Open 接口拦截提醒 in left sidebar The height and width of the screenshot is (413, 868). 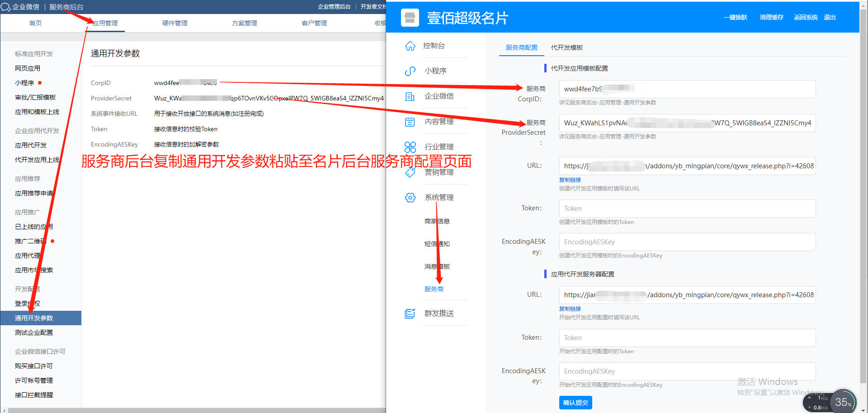pos(34,395)
